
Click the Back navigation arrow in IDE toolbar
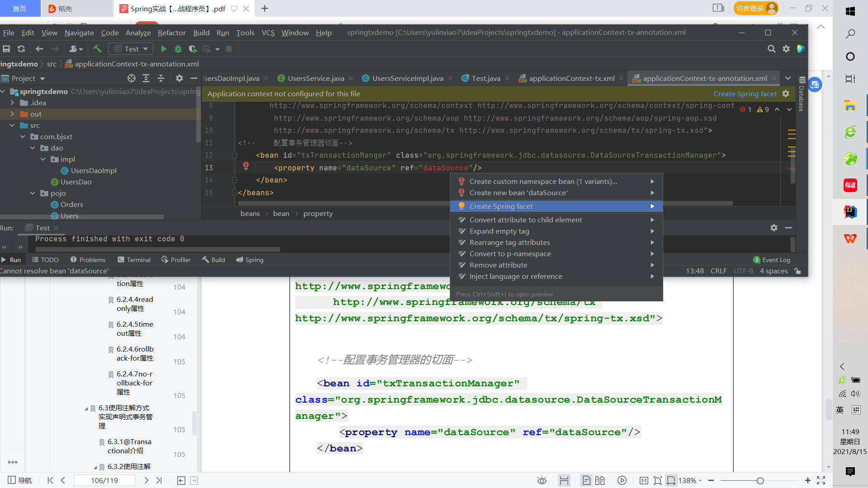click(39, 49)
